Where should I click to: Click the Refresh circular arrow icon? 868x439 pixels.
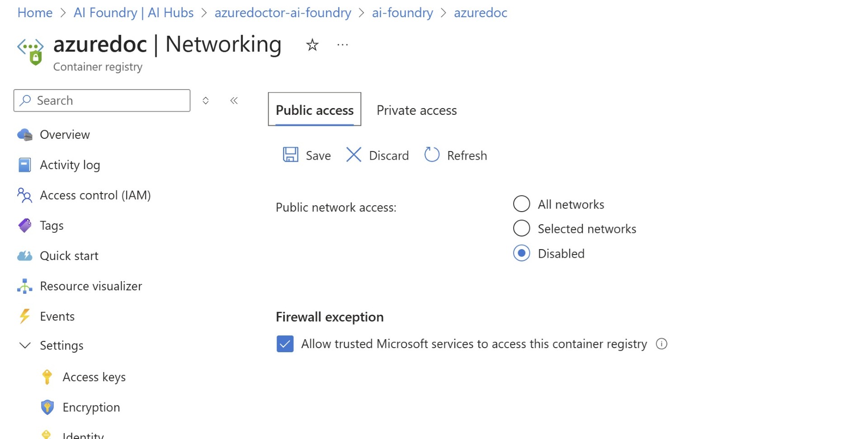(x=432, y=155)
